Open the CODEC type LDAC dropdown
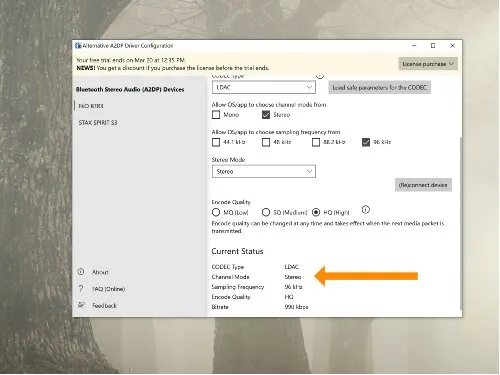 point(264,87)
